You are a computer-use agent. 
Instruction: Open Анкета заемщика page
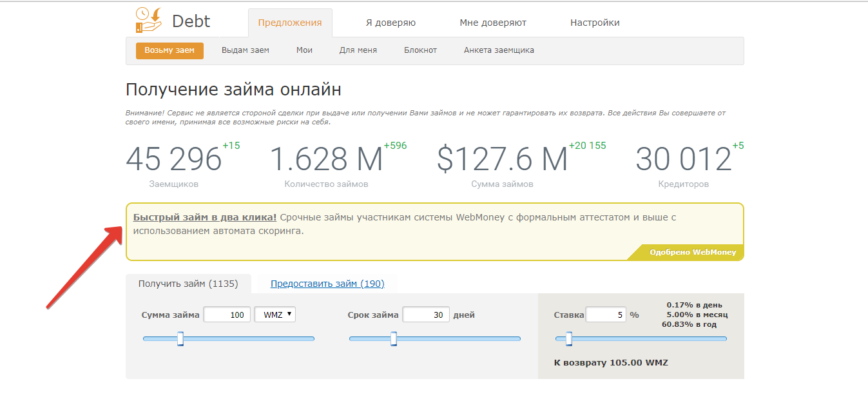click(499, 50)
